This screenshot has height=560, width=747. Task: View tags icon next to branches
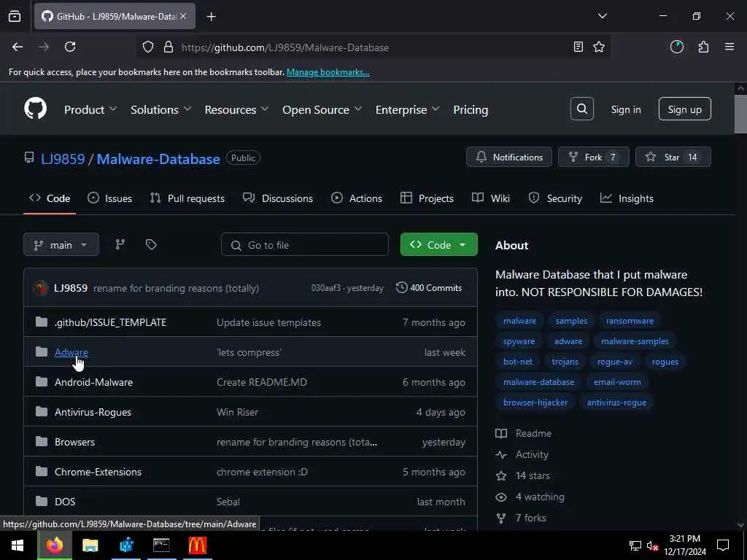151,244
